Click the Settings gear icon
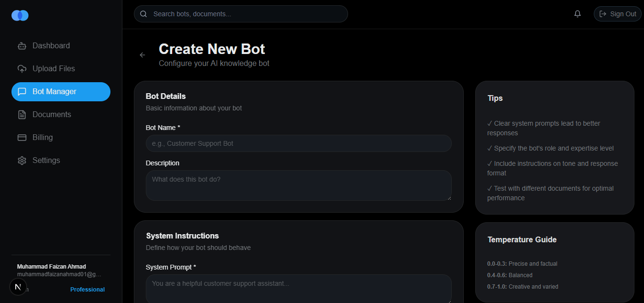This screenshot has height=303, width=644. (22, 160)
